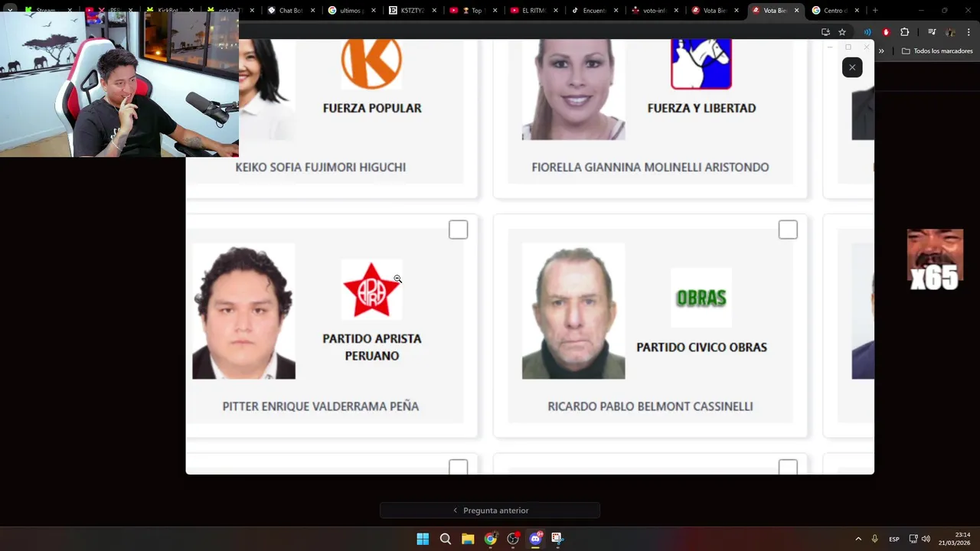Screen dimensions: 980x551
Task: Click the Fuerza y Libertad party name
Action: (701, 108)
